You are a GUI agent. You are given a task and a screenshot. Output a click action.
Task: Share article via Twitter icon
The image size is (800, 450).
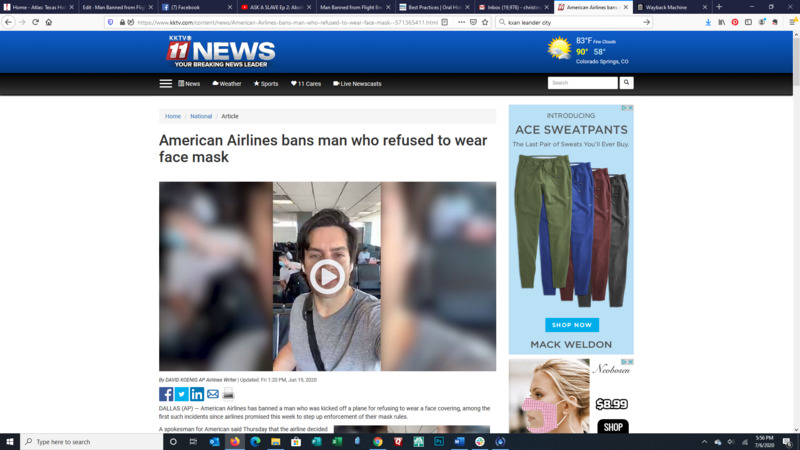[x=181, y=394]
